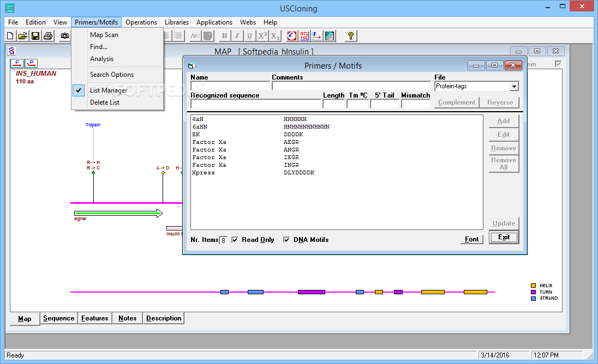This screenshot has height=364, width=598.
Task: Click the Exit button
Action: [x=504, y=237]
